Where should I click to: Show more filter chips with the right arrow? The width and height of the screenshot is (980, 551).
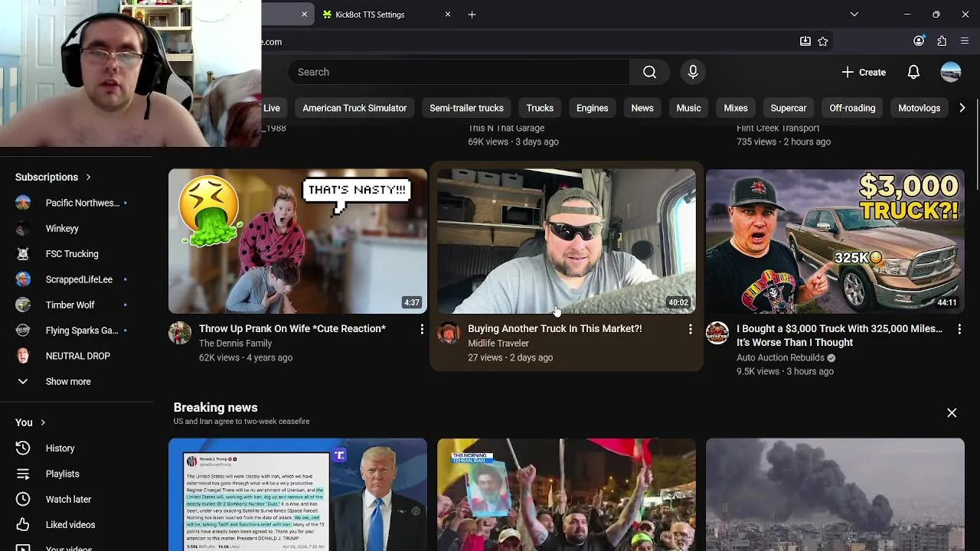pyautogui.click(x=962, y=108)
